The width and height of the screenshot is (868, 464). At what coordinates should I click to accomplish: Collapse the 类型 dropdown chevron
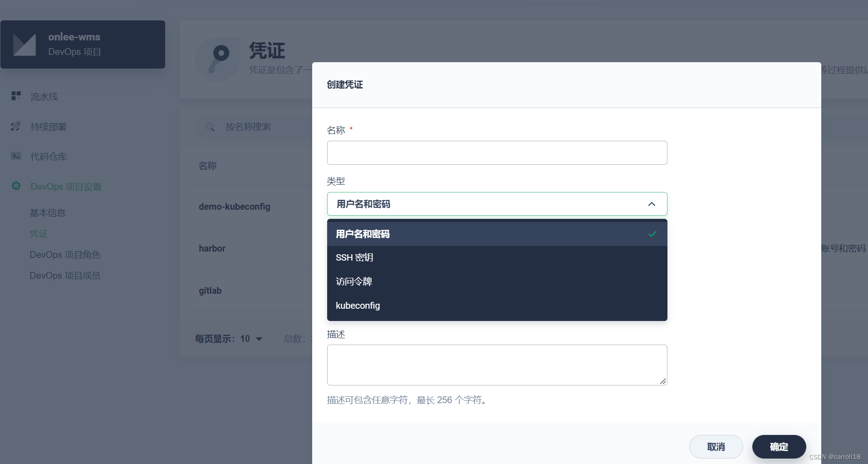click(652, 204)
